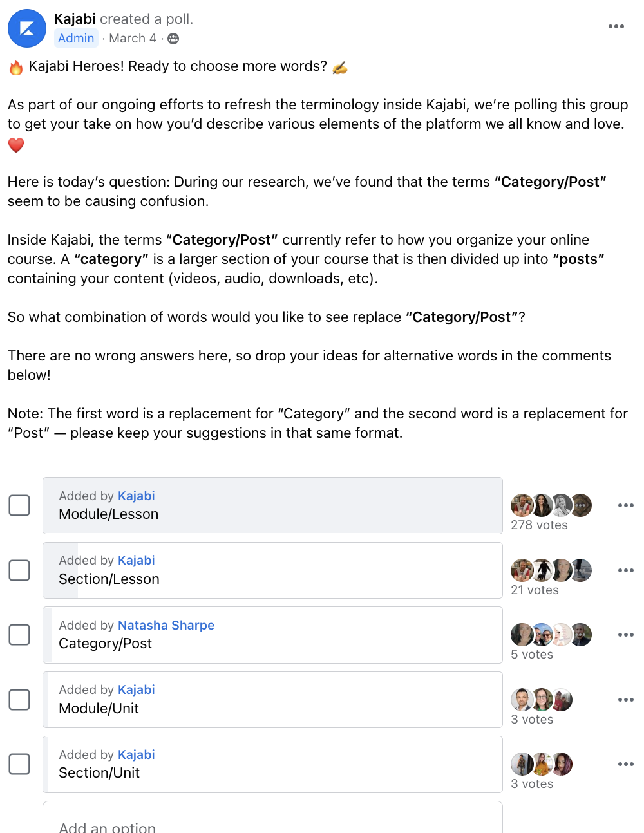Click the Kajabi logo profile picture
The height and width of the screenshot is (833, 644).
(27, 28)
